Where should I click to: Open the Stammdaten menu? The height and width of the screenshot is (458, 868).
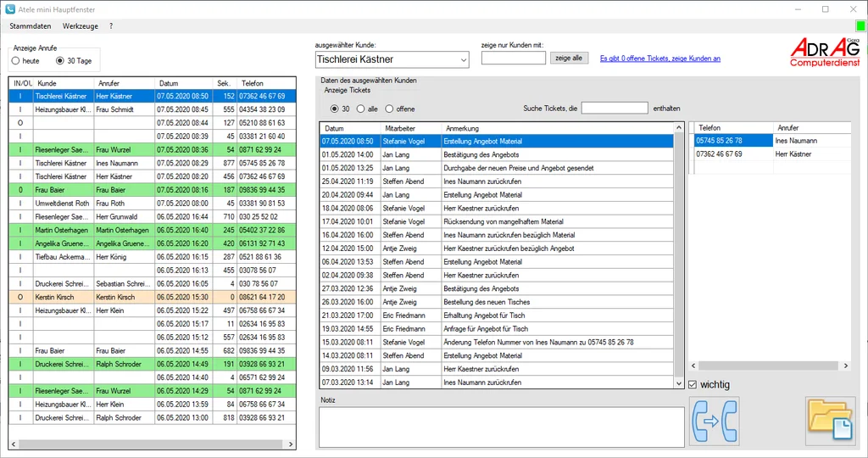click(31, 26)
